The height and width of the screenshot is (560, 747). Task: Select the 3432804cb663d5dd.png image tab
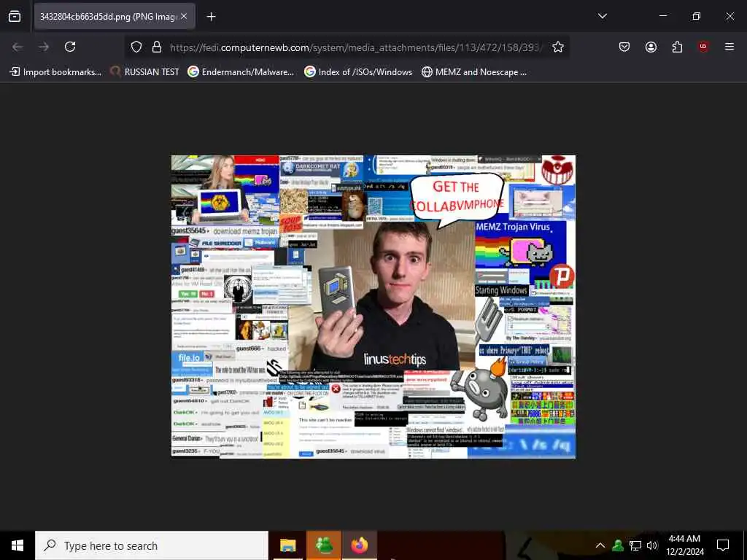click(x=115, y=16)
